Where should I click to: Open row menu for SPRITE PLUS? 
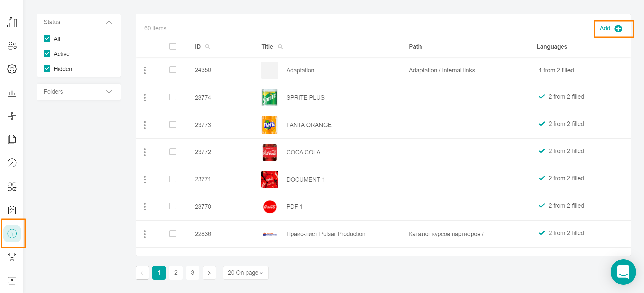(x=145, y=98)
